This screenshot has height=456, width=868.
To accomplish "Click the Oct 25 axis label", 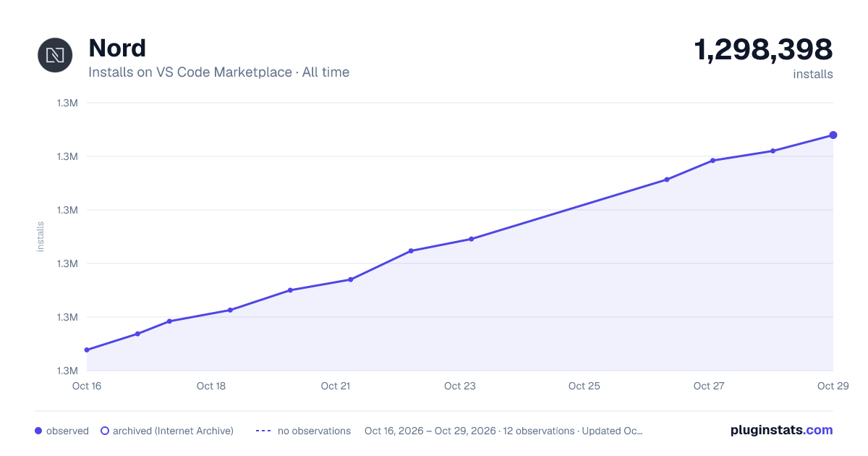I will click(x=584, y=386).
